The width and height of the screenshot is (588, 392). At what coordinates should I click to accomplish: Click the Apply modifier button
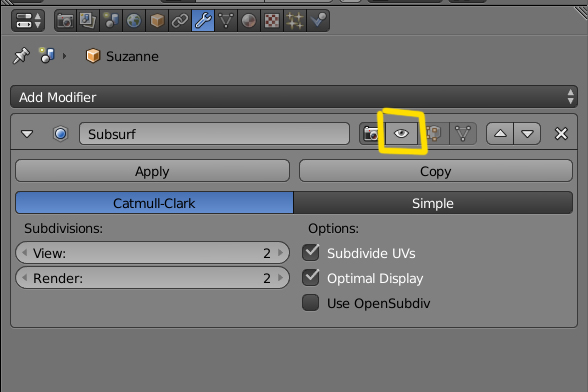152,171
